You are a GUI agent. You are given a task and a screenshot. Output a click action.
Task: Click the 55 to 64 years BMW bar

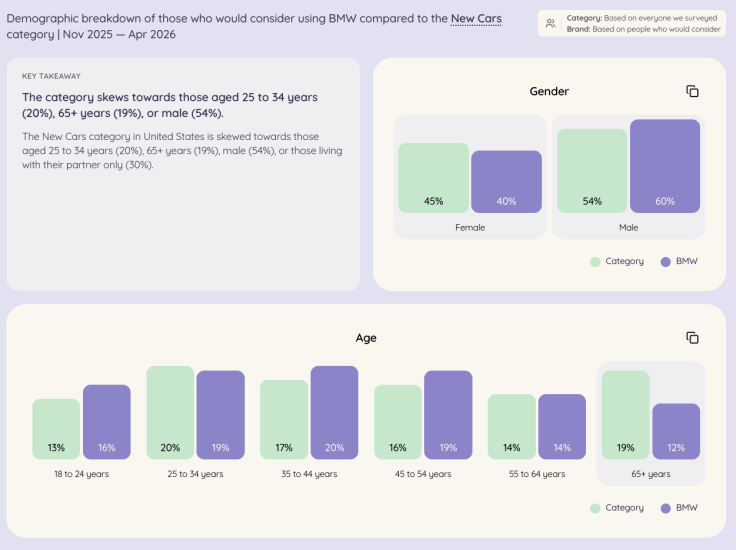562,427
